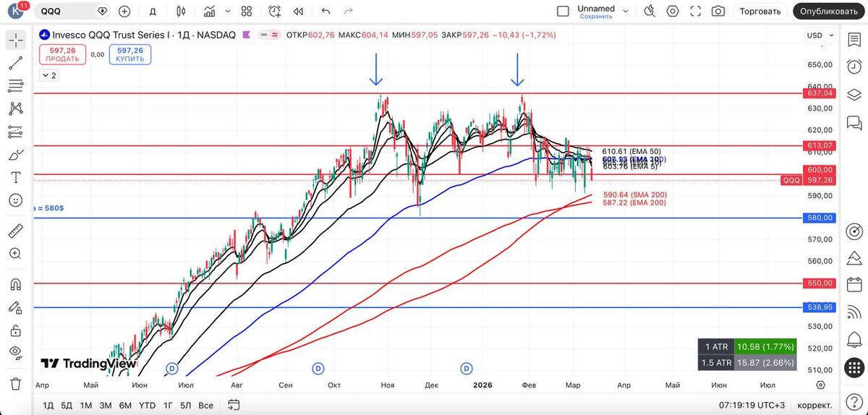Create a new alert with the alarm-plus icon
The height and width of the screenshot is (415, 868).
[x=275, y=11]
